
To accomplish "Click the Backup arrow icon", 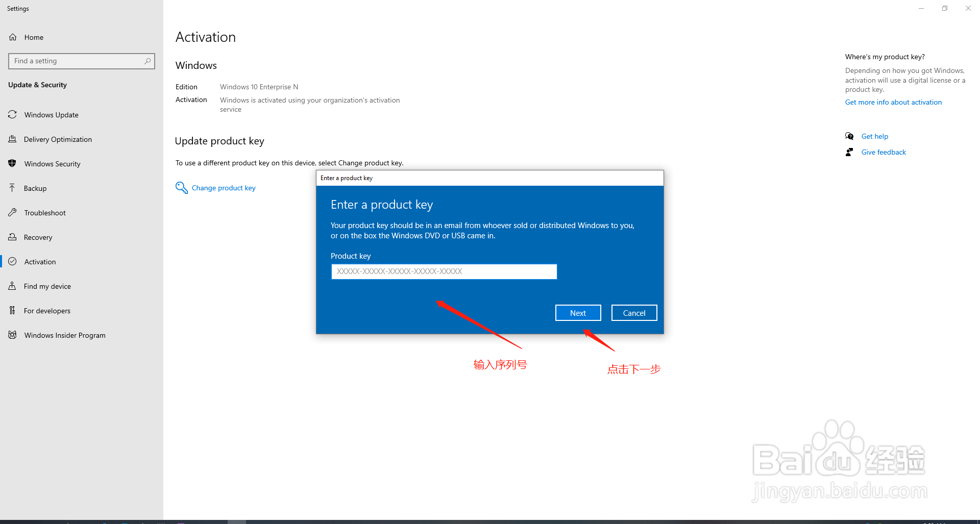I will tap(12, 188).
